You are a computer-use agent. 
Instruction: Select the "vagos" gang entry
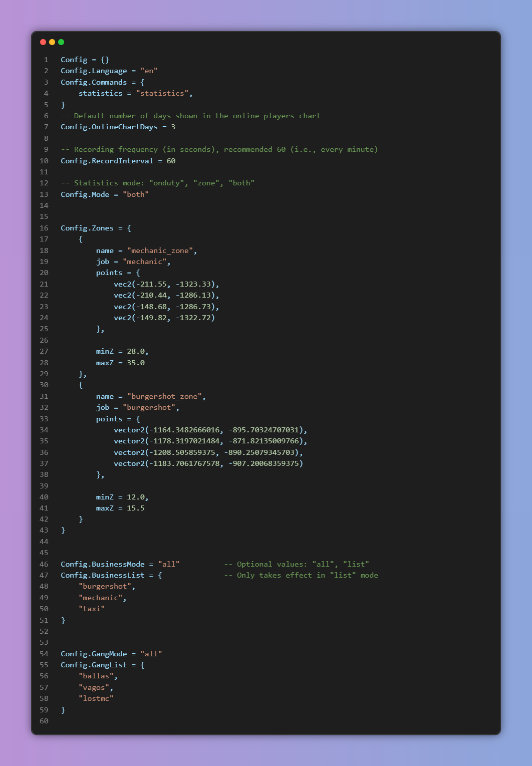pos(94,687)
